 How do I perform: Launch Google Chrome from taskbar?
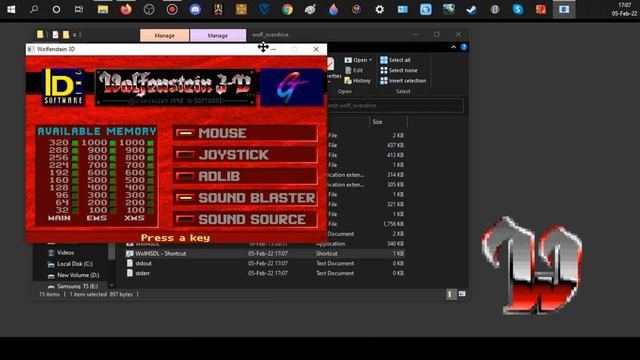[287, 9]
